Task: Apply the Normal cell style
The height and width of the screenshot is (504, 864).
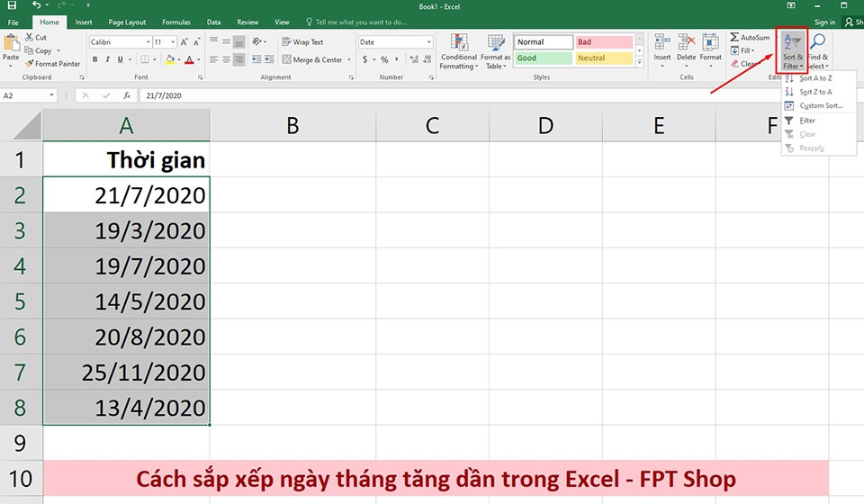Action: (x=543, y=42)
